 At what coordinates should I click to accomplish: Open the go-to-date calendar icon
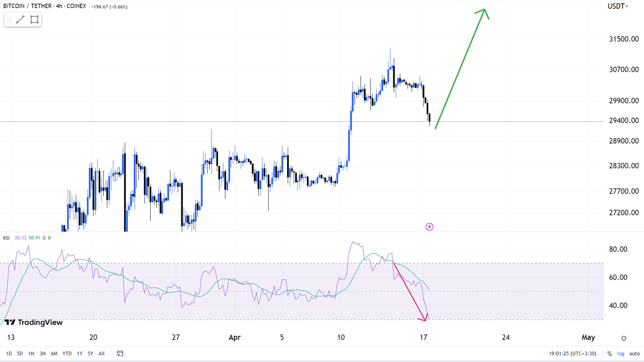[120, 353]
